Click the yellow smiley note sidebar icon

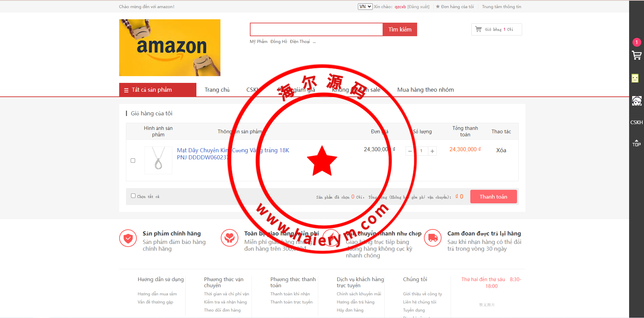(635, 78)
